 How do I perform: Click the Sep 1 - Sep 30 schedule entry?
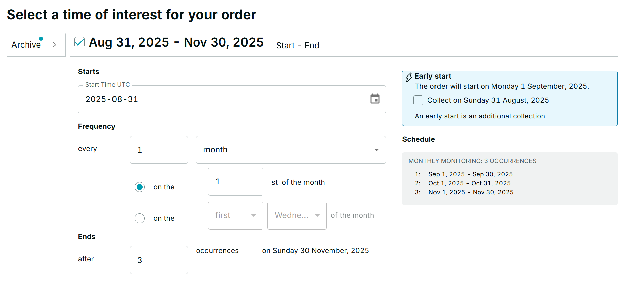click(x=470, y=174)
